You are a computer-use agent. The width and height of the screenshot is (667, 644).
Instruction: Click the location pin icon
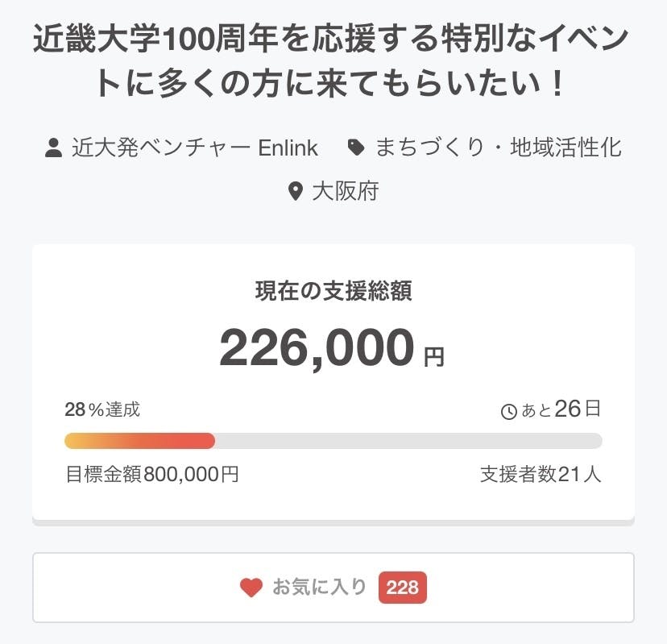(296, 192)
